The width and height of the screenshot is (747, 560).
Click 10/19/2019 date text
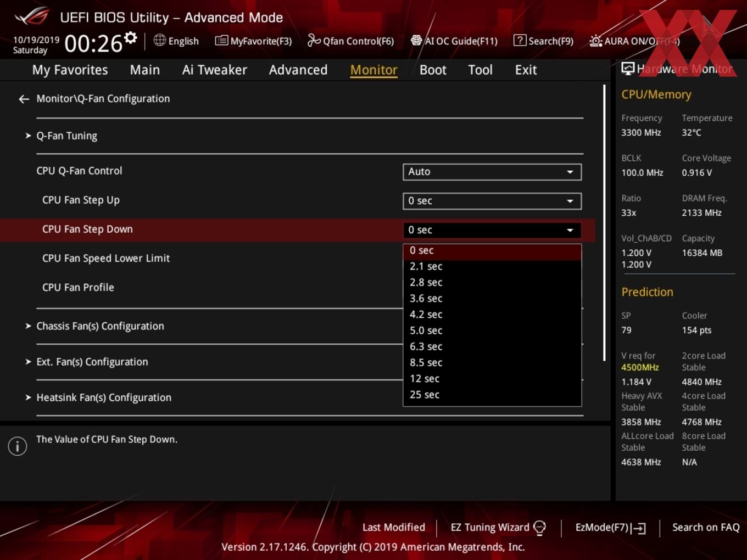(x=36, y=40)
